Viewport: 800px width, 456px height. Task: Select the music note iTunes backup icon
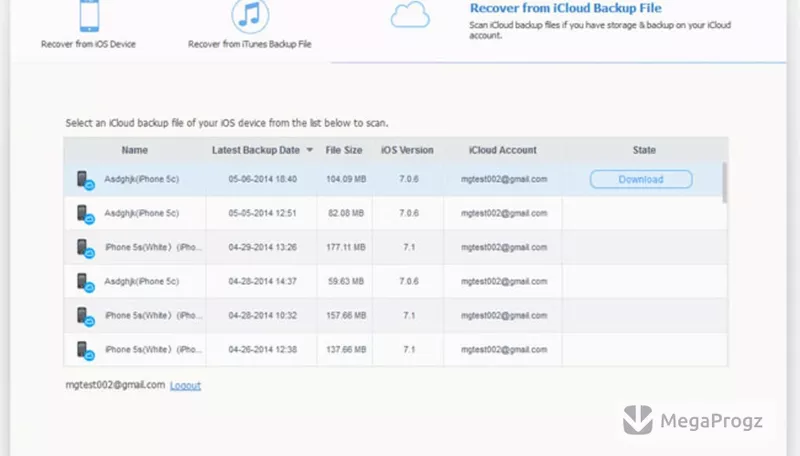[250, 16]
